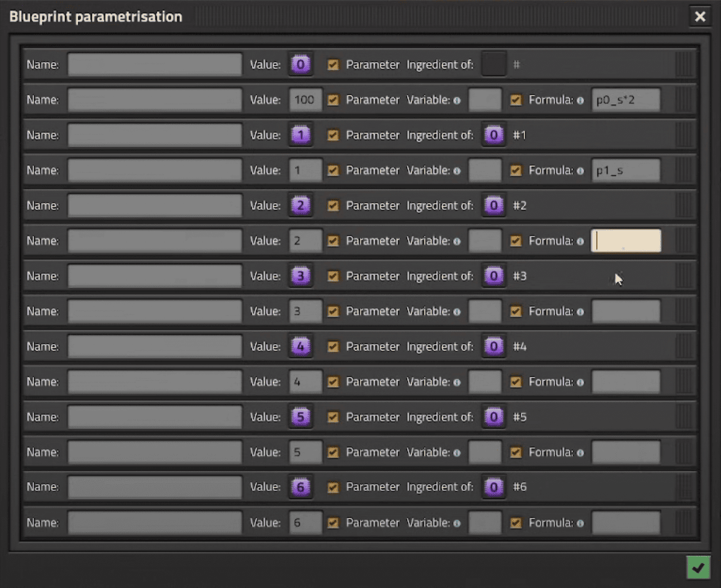Click the Value field showing 4

(306, 381)
